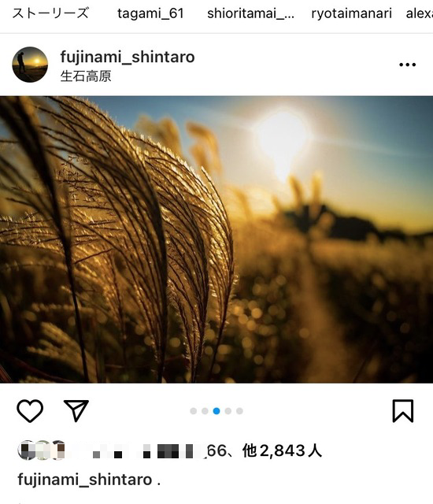Image resolution: width=433 pixels, height=504 pixels.
Task: Open the three-dot post options menu
Action: pyautogui.click(x=407, y=65)
